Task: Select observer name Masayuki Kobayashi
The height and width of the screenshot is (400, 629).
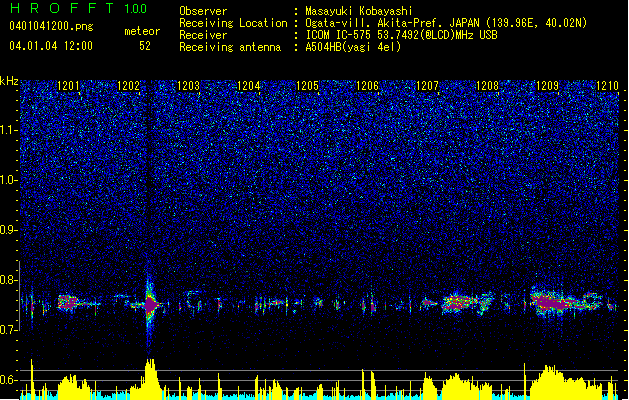Action: tap(358, 11)
